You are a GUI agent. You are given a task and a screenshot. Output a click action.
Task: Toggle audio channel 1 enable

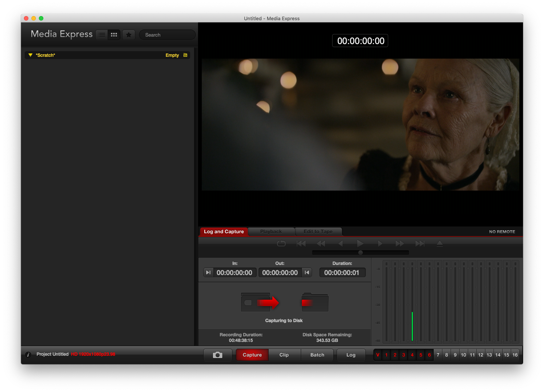click(x=386, y=355)
